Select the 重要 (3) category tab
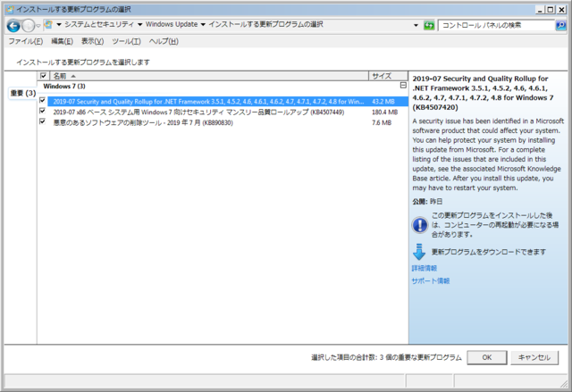Screen dimensions: 572x392 click(x=22, y=93)
